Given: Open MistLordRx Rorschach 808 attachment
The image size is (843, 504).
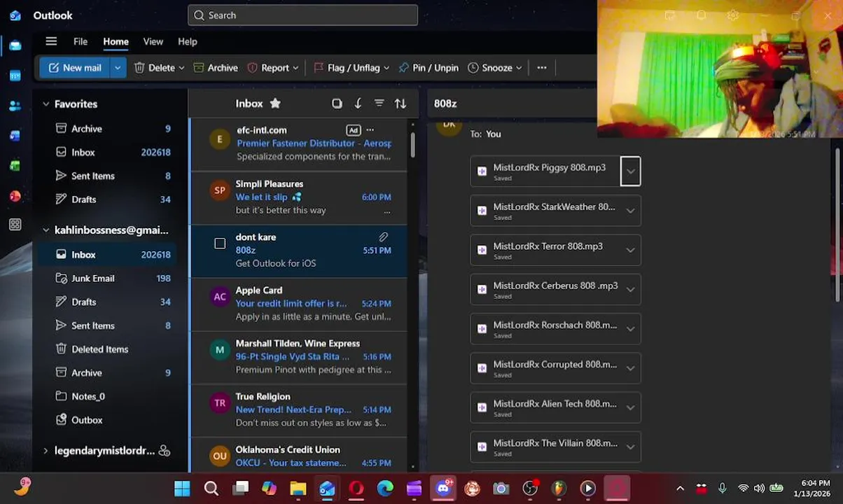Looking at the screenshot, I should [x=546, y=329].
